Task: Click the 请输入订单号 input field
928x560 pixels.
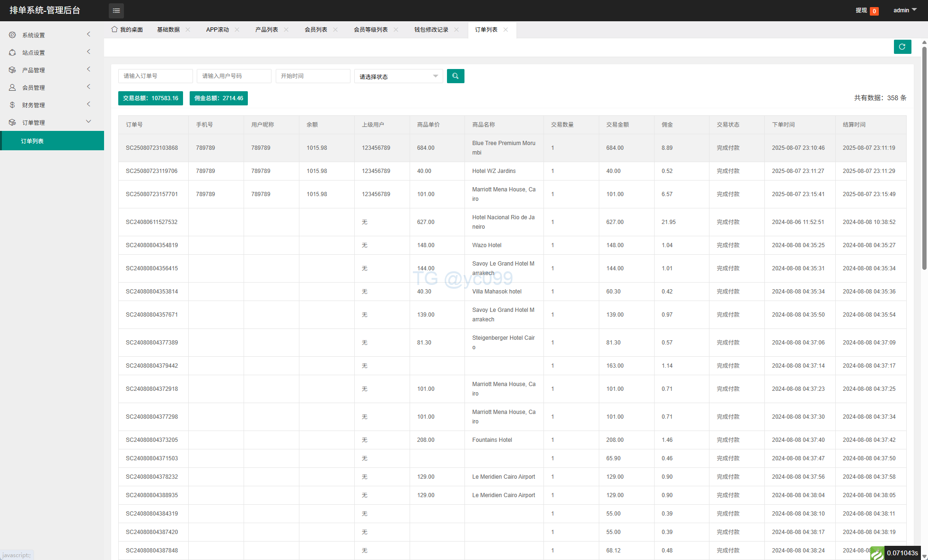Action: (x=155, y=76)
